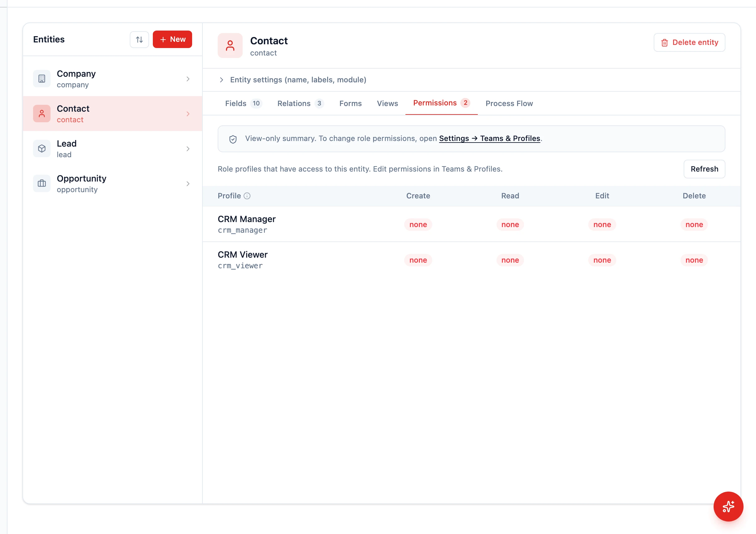This screenshot has height=534, width=756.
Task: Click the Fields count badge 10
Action: (x=256, y=103)
